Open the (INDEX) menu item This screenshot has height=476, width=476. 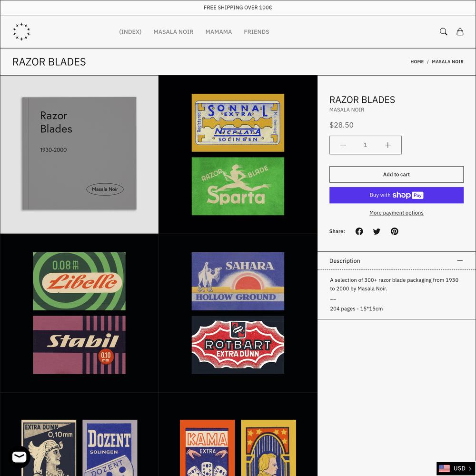pyautogui.click(x=130, y=32)
